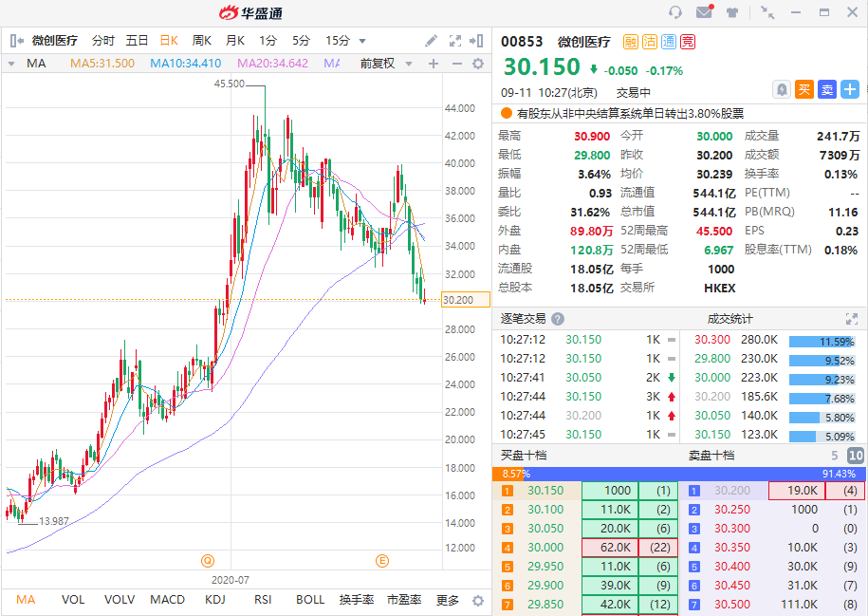The image size is (868, 616).
Task: Select the VOLV indicator tab
Action: point(120,600)
